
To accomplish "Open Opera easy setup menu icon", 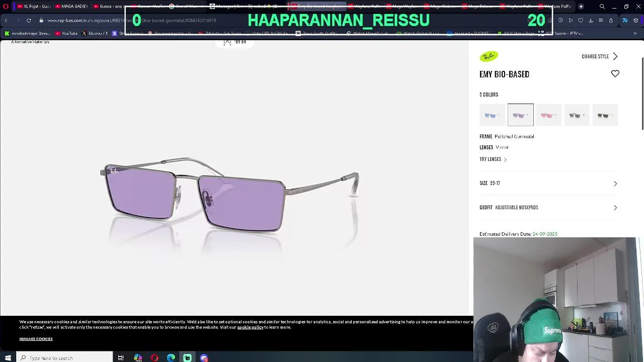I will (x=601, y=21).
